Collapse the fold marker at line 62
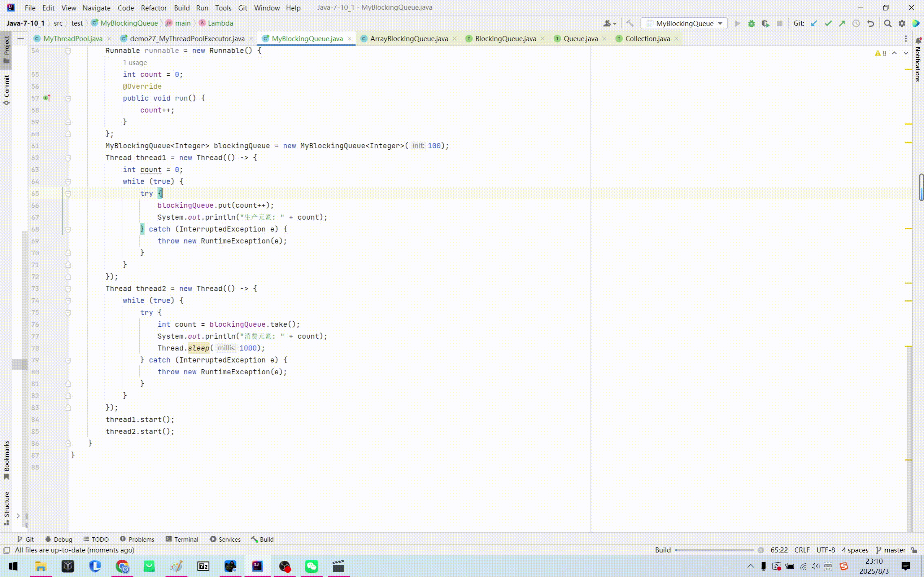Image resolution: width=924 pixels, height=577 pixels. point(68,158)
